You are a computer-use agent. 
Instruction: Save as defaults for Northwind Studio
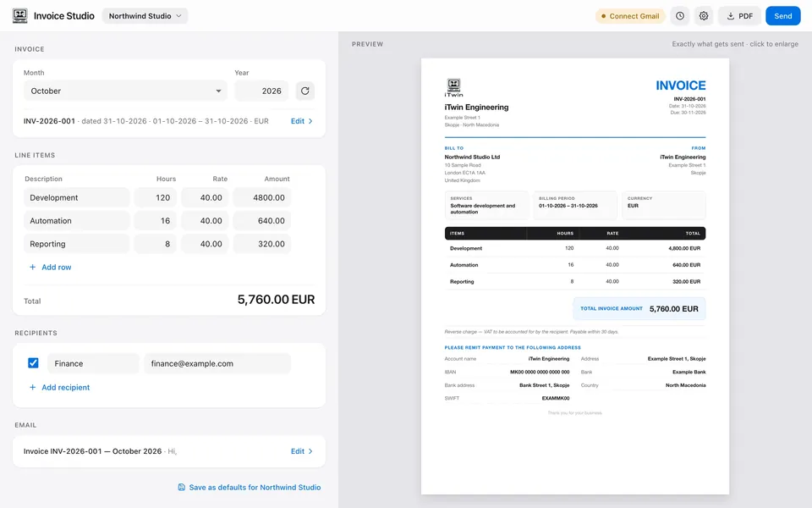click(x=249, y=488)
